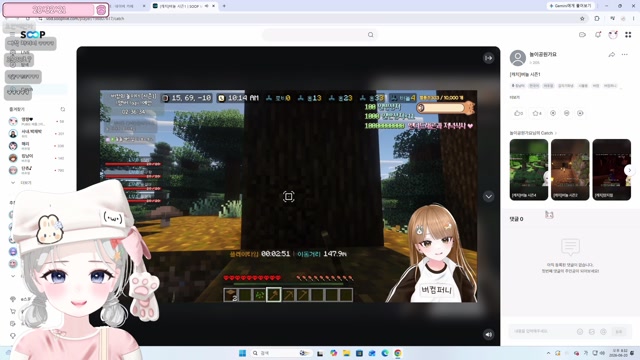Click the center focus square in video

point(289,197)
